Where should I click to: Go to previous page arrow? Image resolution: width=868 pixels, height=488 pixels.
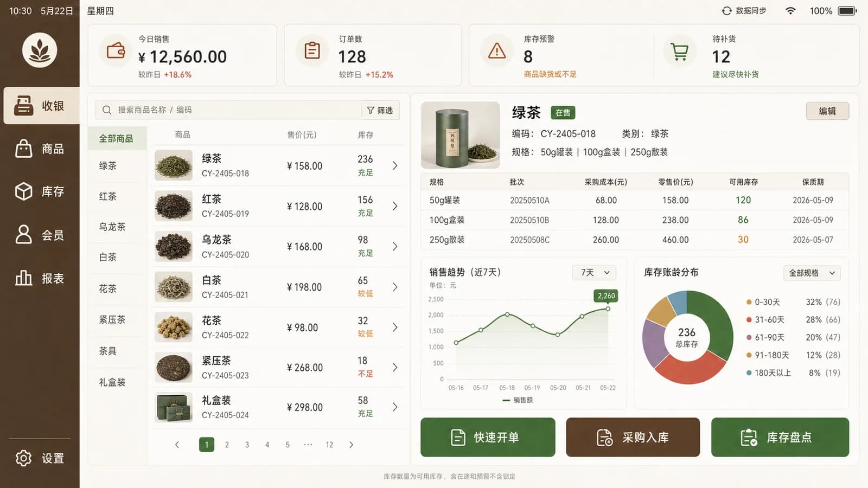[177, 445]
